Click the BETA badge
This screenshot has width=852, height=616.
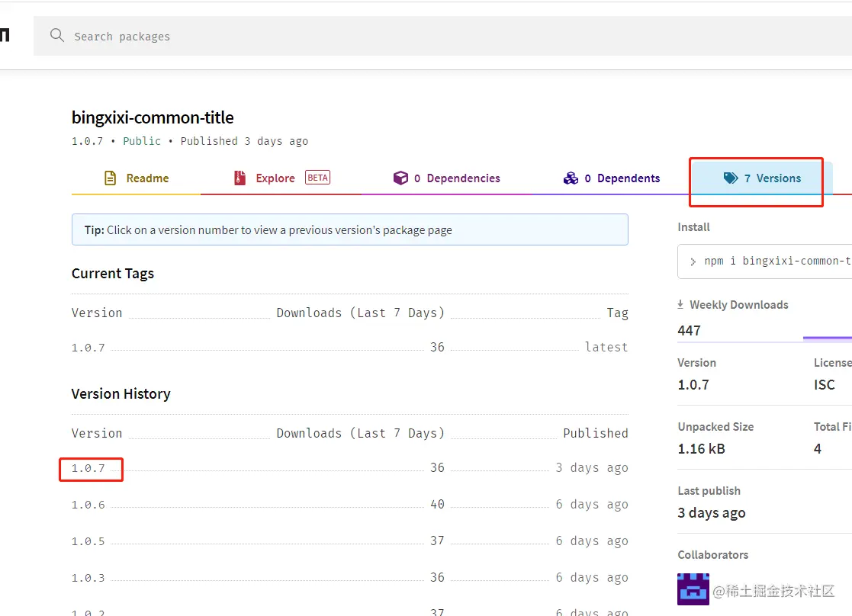coord(318,178)
